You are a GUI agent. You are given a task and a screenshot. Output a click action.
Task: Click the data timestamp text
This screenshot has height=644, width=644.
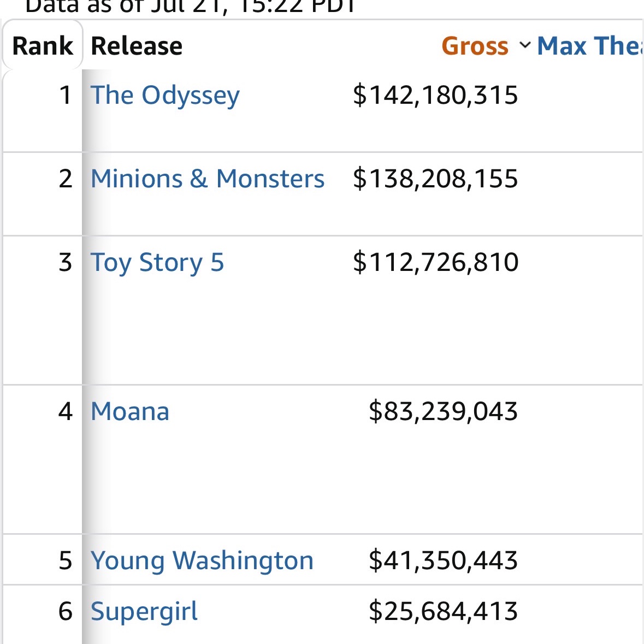(x=190, y=6)
